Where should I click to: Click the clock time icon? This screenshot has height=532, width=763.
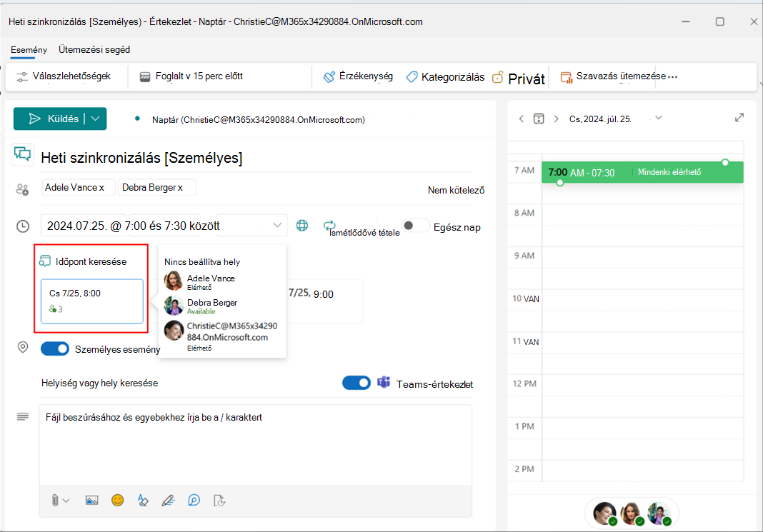coord(23,226)
